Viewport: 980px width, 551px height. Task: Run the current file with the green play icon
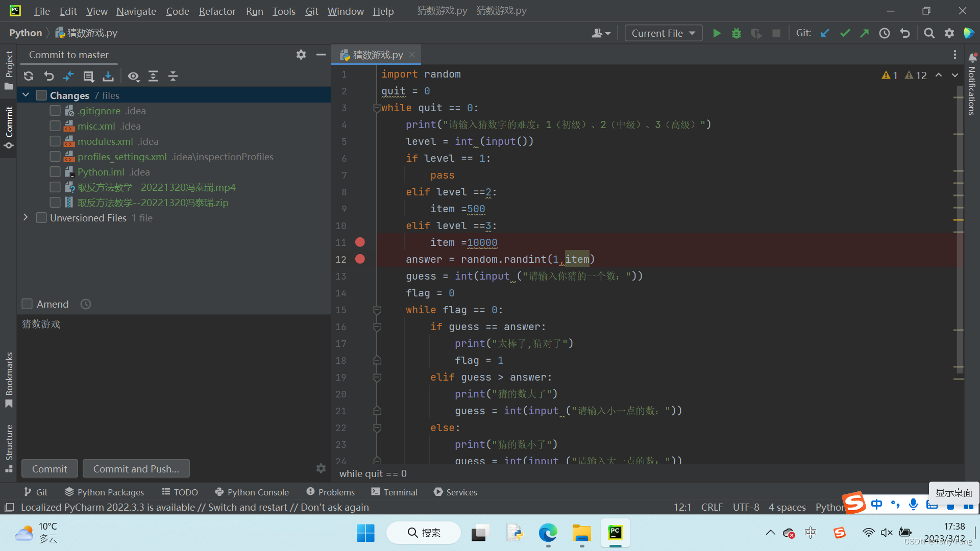[717, 33]
